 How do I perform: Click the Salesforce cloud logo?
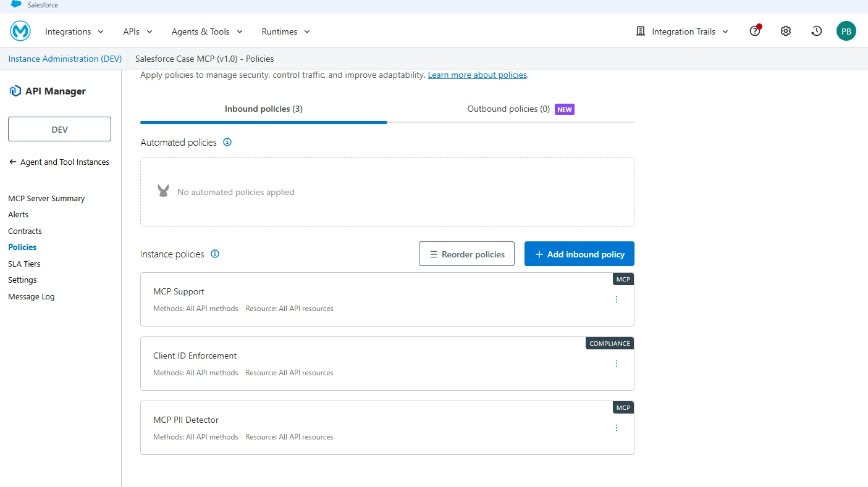16,5
